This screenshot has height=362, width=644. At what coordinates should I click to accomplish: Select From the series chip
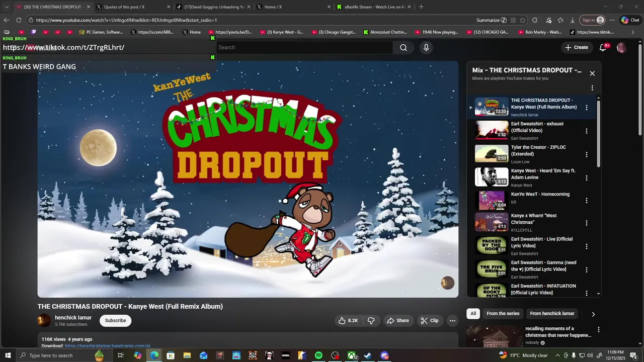(503, 314)
